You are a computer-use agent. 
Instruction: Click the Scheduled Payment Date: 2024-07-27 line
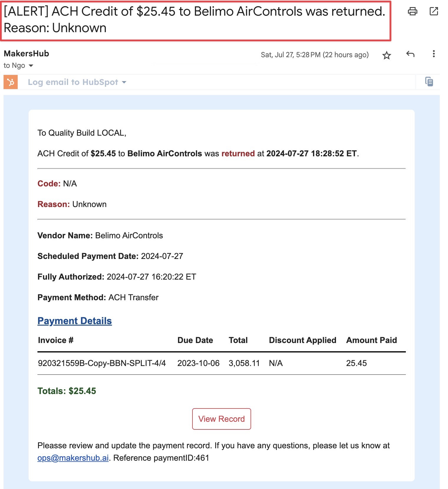110,256
